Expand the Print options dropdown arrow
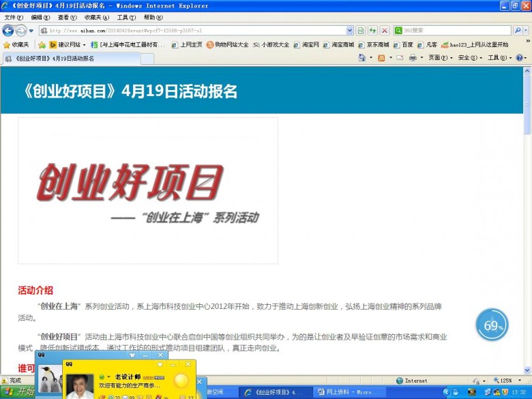The height and width of the screenshot is (399, 532). (x=422, y=58)
